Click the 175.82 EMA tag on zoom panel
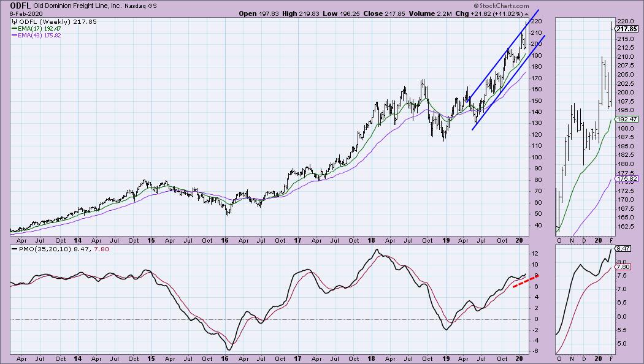The height and width of the screenshot is (364, 644). point(627,178)
